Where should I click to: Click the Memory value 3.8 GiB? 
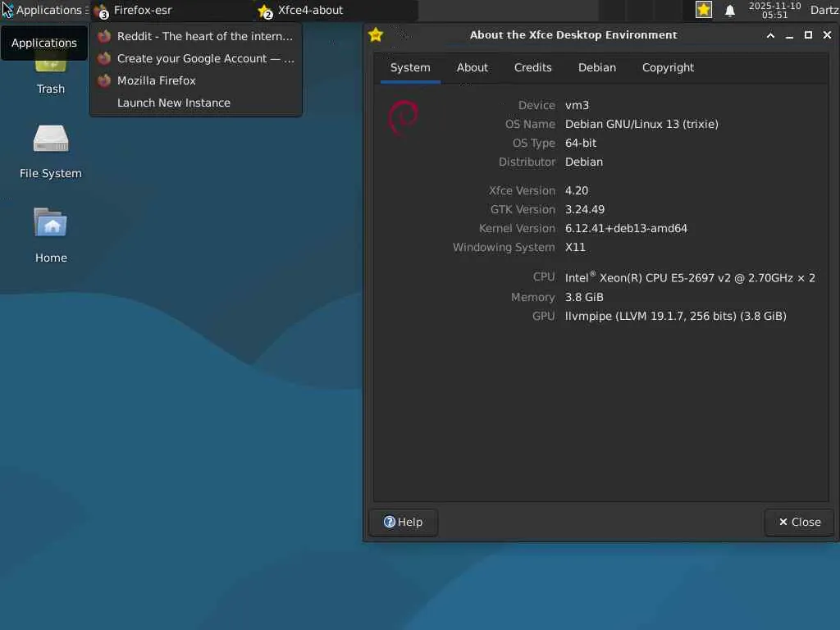coord(584,297)
